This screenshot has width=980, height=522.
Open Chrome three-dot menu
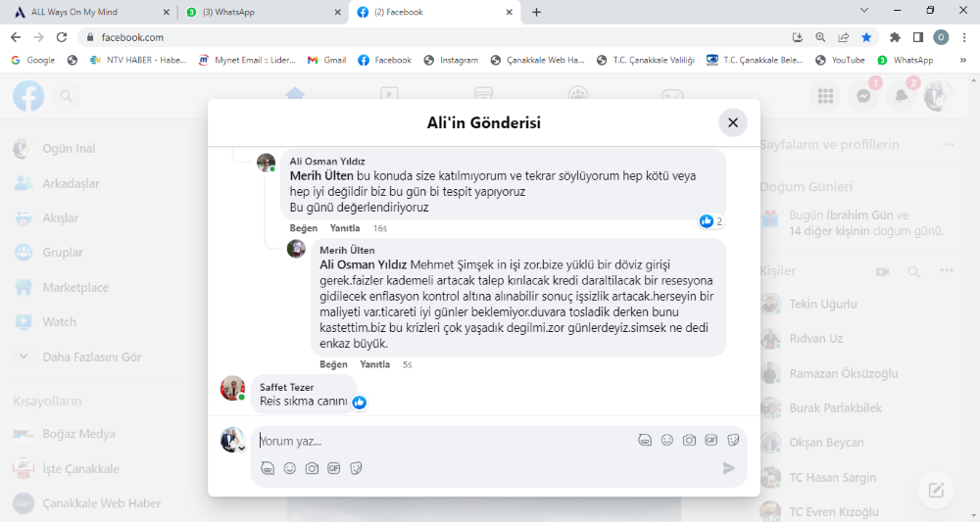point(964,37)
